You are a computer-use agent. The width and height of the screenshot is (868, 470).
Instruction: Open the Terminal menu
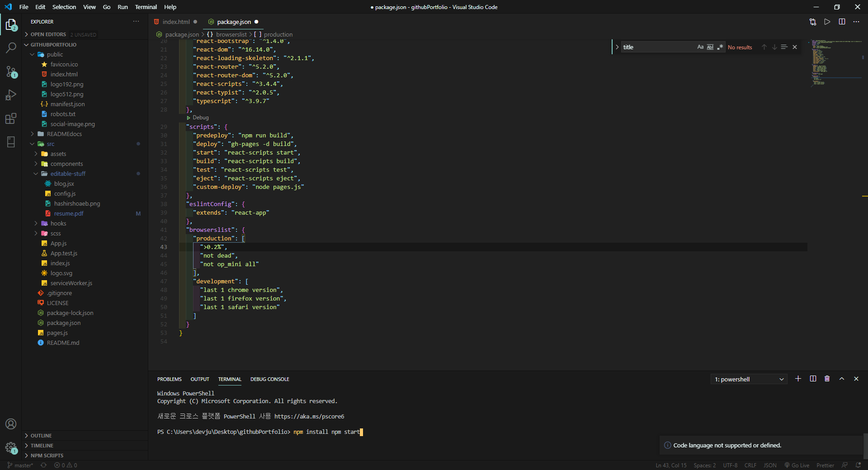point(146,7)
